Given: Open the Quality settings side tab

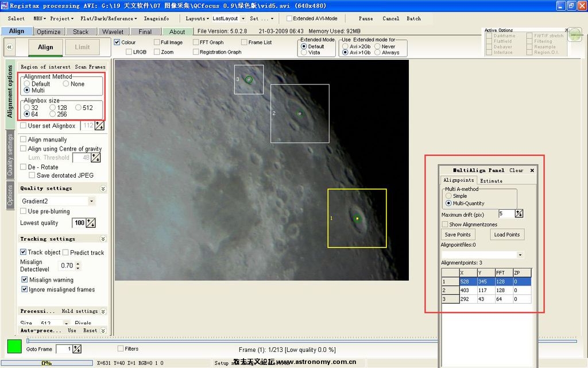Looking at the screenshot, I should 10,155.
